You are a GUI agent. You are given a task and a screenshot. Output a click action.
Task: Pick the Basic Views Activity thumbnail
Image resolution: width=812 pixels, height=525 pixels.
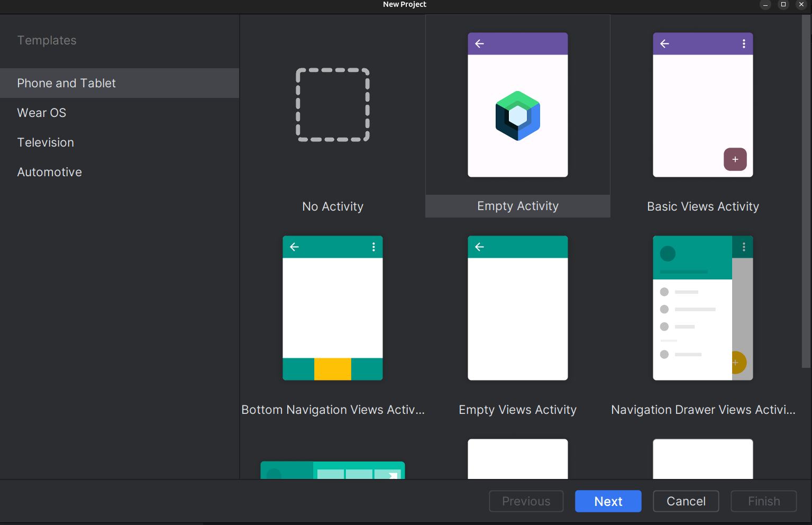click(702, 105)
